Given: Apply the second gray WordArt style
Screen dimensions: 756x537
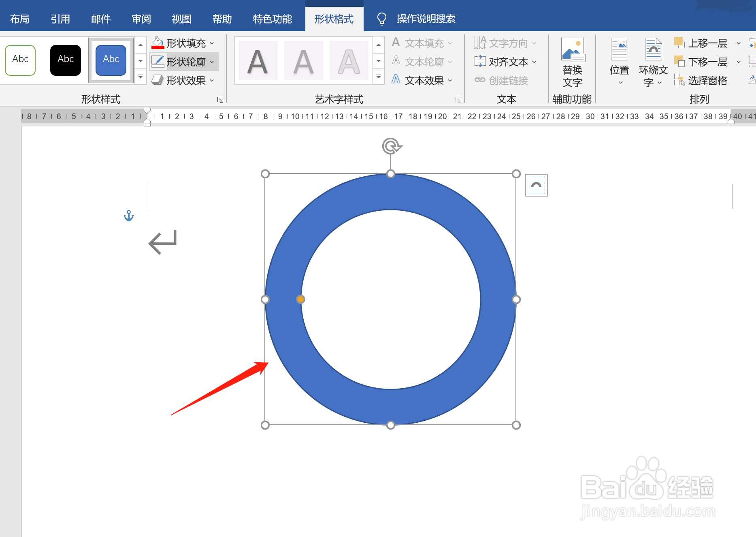Looking at the screenshot, I should [x=303, y=60].
